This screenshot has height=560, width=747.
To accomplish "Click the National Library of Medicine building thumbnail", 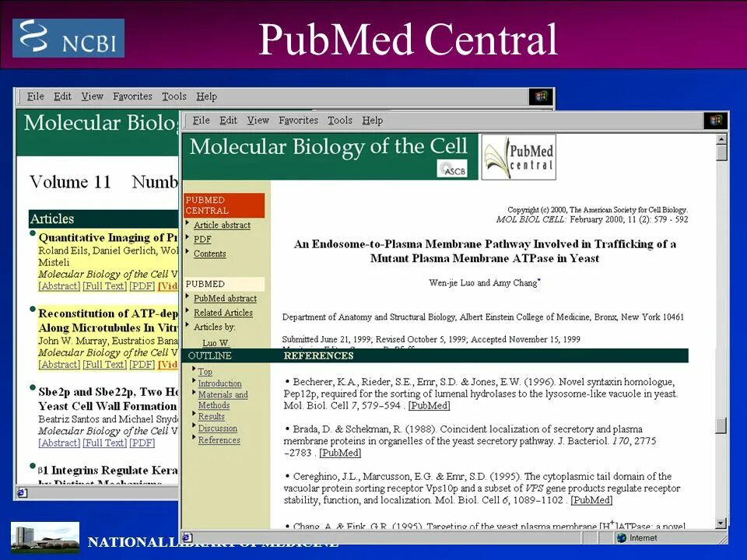I will click(x=45, y=537).
